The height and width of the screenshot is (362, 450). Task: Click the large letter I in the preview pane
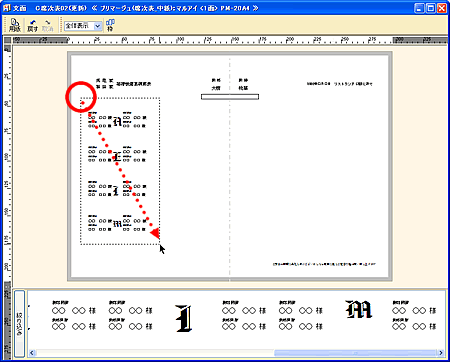pos(184,318)
